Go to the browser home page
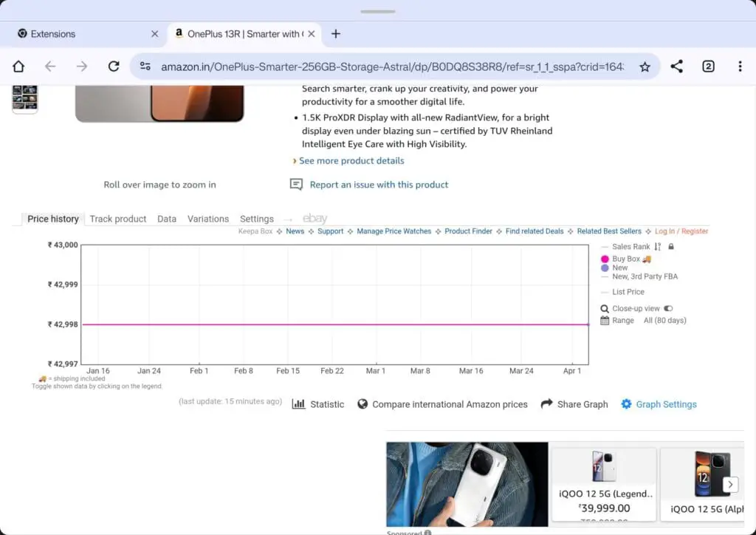The width and height of the screenshot is (756, 535). [x=18, y=66]
